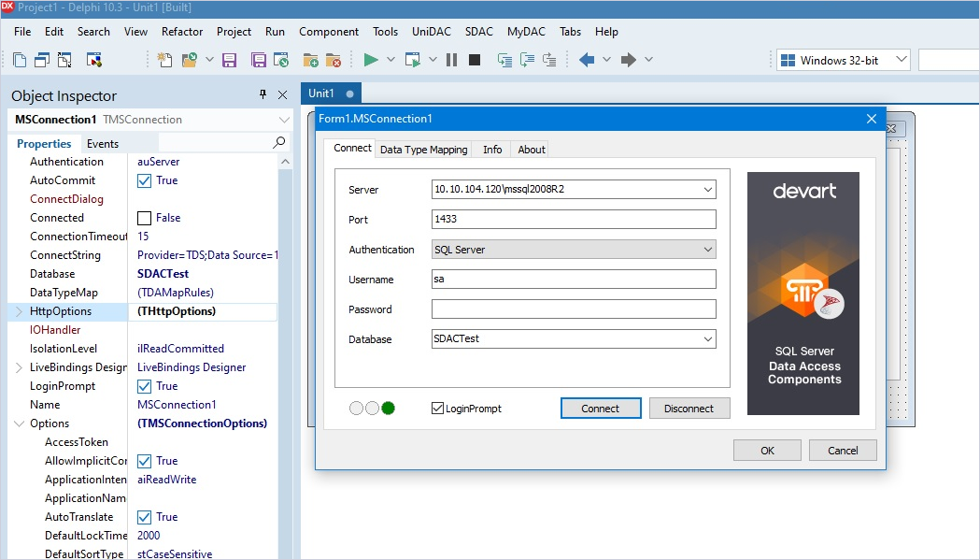The width and height of the screenshot is (980, 560).
Task: Click the Run Until Return icon
Action: click(549, 60)
